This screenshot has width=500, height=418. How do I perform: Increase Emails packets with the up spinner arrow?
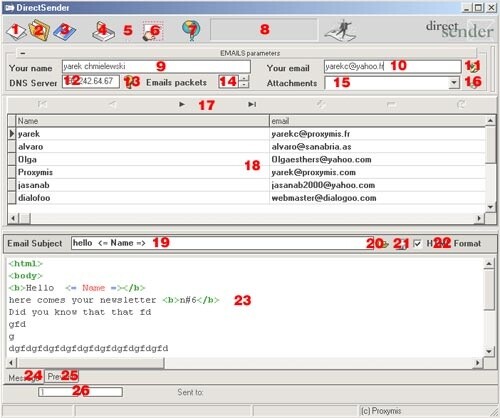pos(244,78)
